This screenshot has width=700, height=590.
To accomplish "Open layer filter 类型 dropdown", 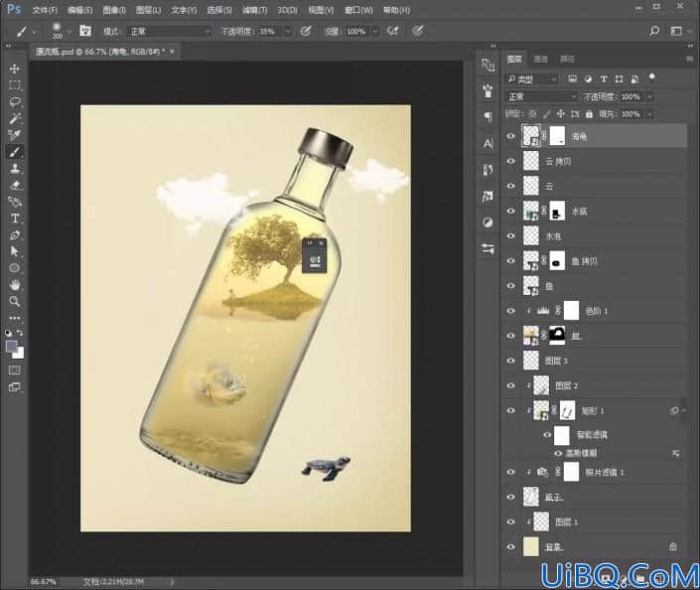I will click(x=532, y=79).
